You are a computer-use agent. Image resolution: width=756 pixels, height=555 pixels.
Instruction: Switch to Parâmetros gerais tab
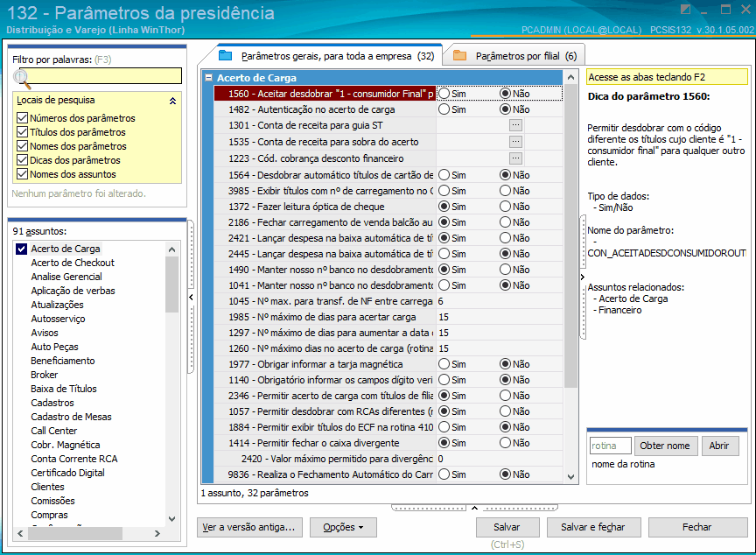coord(321,56)
